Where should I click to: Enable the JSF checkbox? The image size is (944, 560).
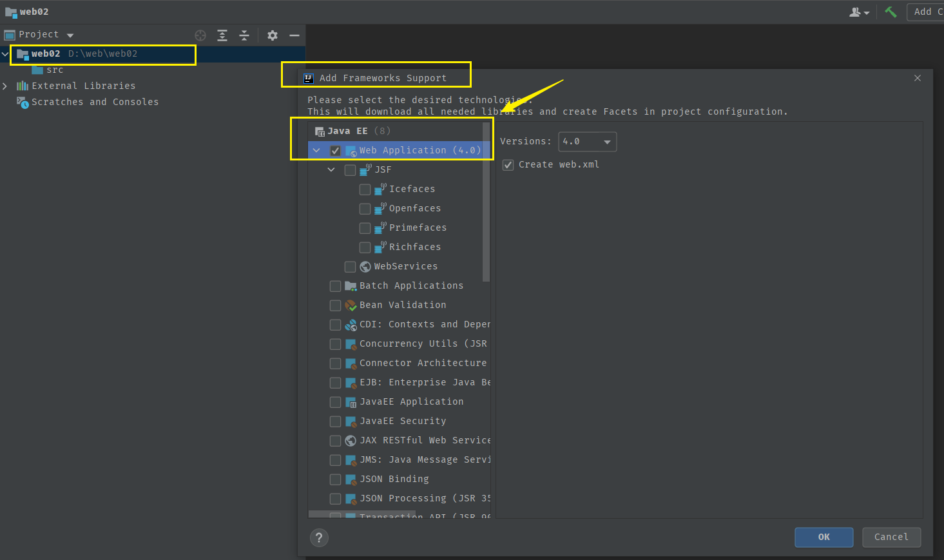(x=350, y=170)
